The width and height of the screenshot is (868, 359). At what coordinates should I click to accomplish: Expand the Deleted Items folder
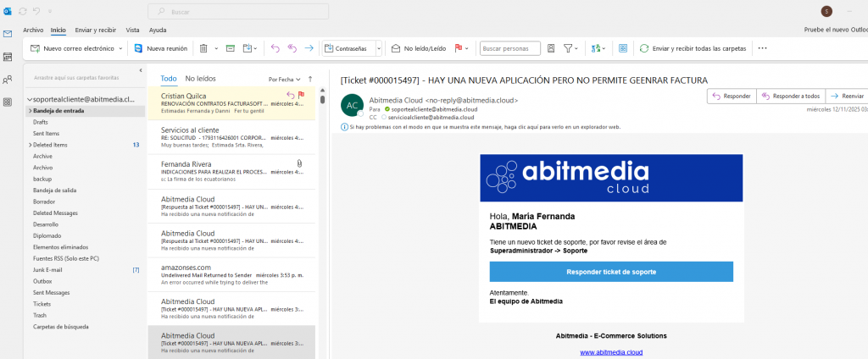[x=30, y=145]
